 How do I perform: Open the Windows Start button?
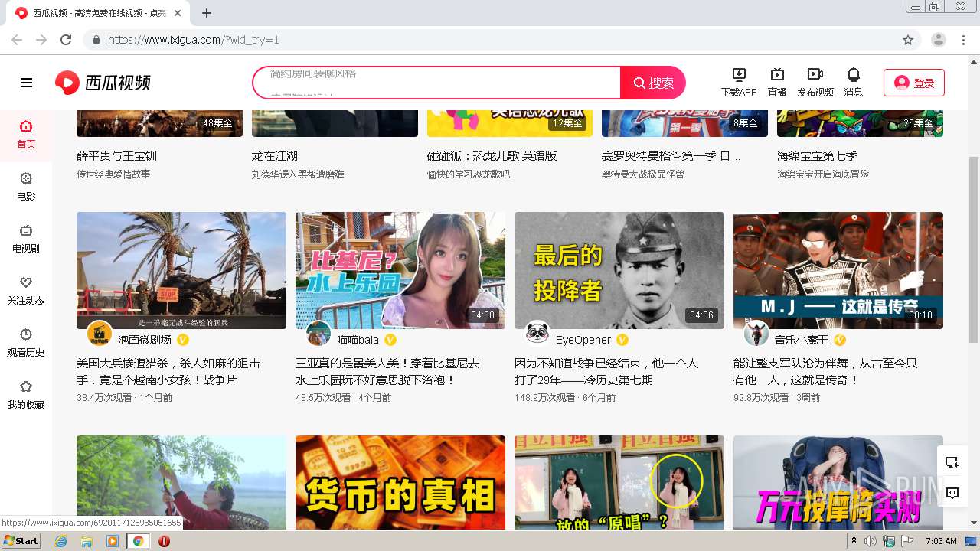pyautogui.click(x=21, y=541)
